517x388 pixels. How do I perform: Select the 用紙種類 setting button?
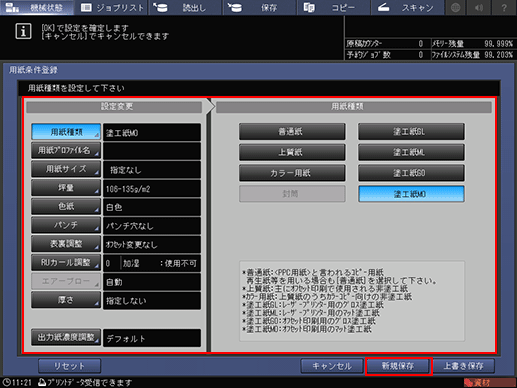pyautogui.click(x=66, y=132)
